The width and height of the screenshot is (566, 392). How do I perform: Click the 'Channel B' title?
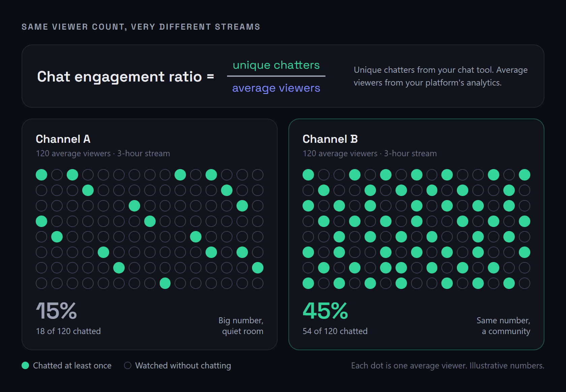330,139
